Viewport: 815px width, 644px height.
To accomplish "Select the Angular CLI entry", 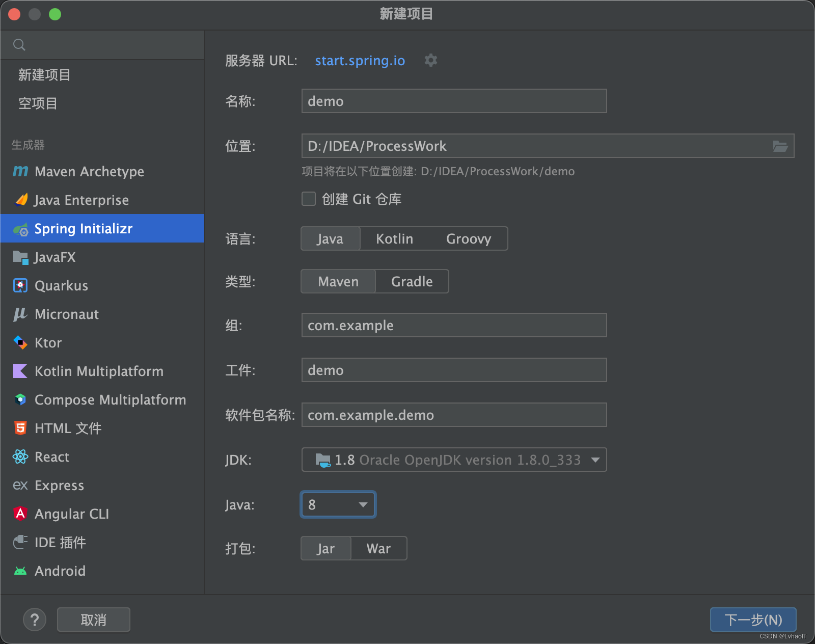I will click(102, 514).
